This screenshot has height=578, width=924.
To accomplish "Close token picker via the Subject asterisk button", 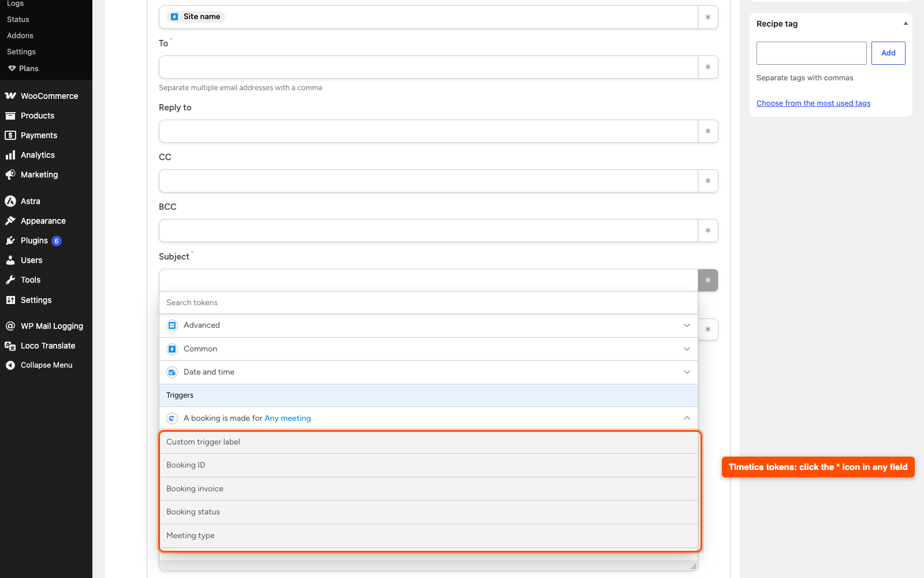I will click(708, 280).
